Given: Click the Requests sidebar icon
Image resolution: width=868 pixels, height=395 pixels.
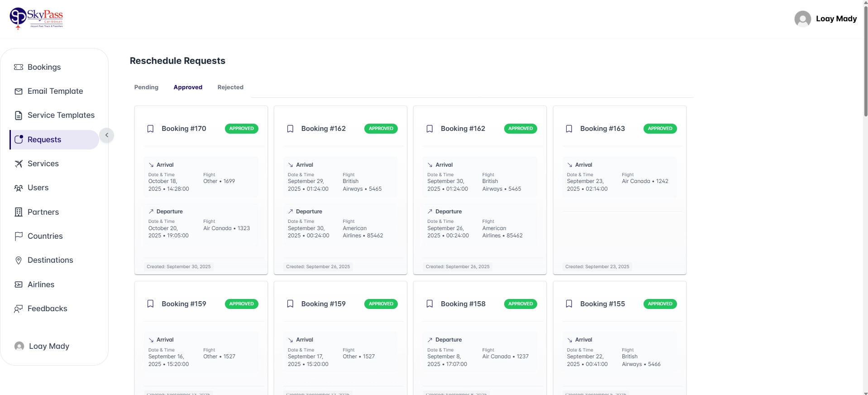Looking at the screenshot, I should pyautogui.click(x=19, y=140).
